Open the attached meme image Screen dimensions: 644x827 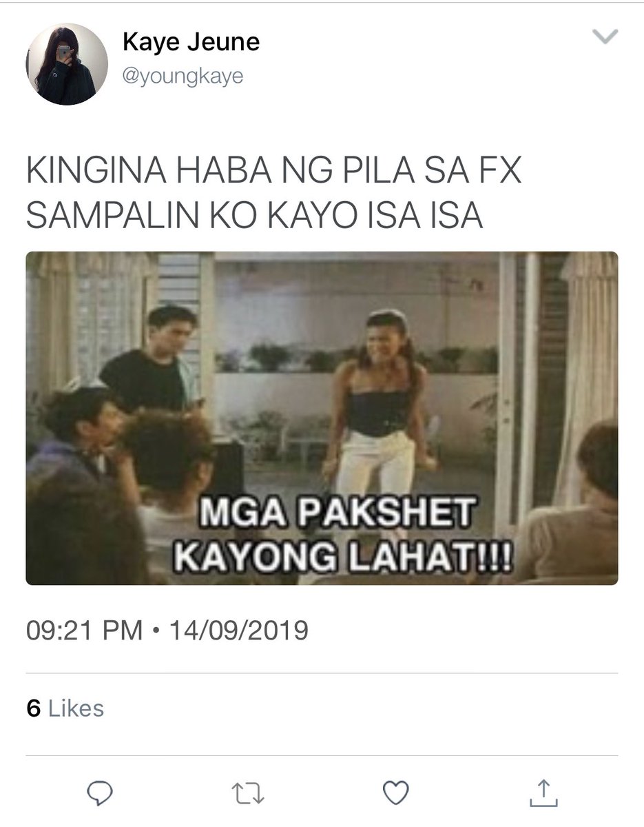coord(322,418)
